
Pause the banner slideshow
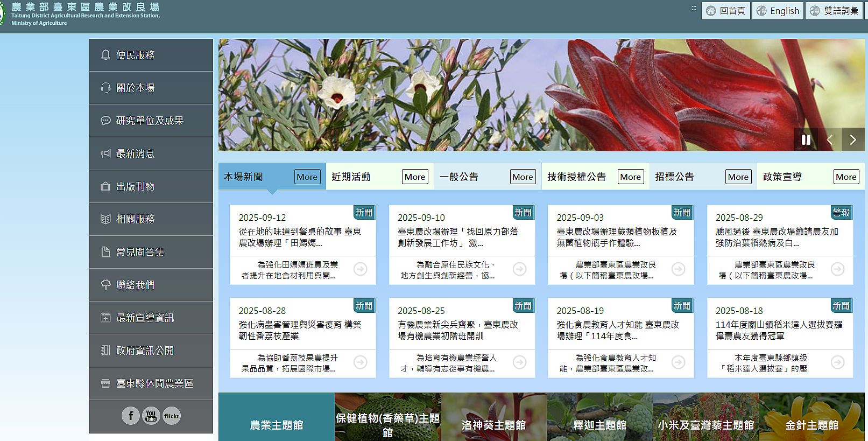click(806, 139)
